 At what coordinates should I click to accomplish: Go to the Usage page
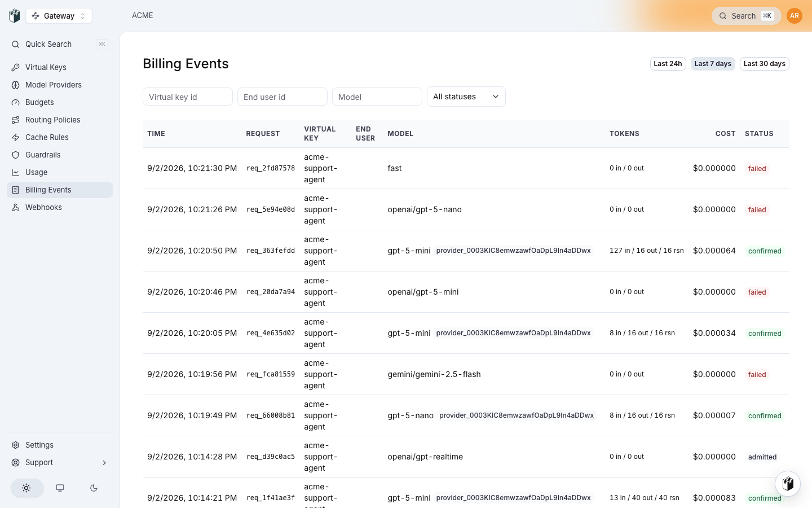point(60,172)
